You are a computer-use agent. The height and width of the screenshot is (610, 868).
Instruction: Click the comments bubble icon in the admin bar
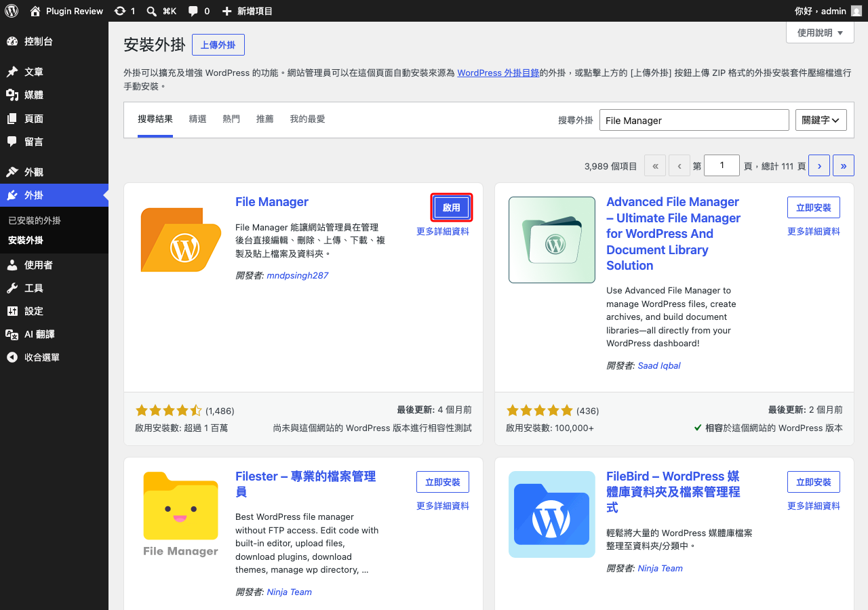(193, 11)
